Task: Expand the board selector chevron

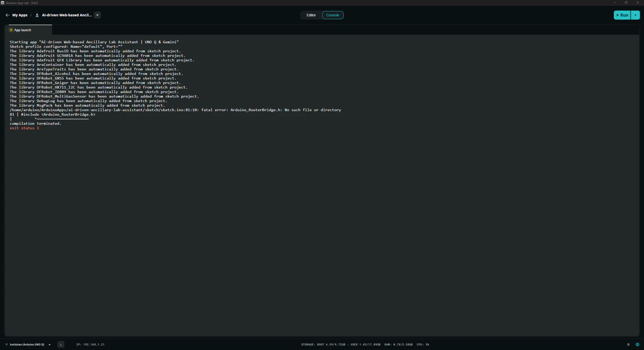Action: pyautogui.click(x=50, y=345)
